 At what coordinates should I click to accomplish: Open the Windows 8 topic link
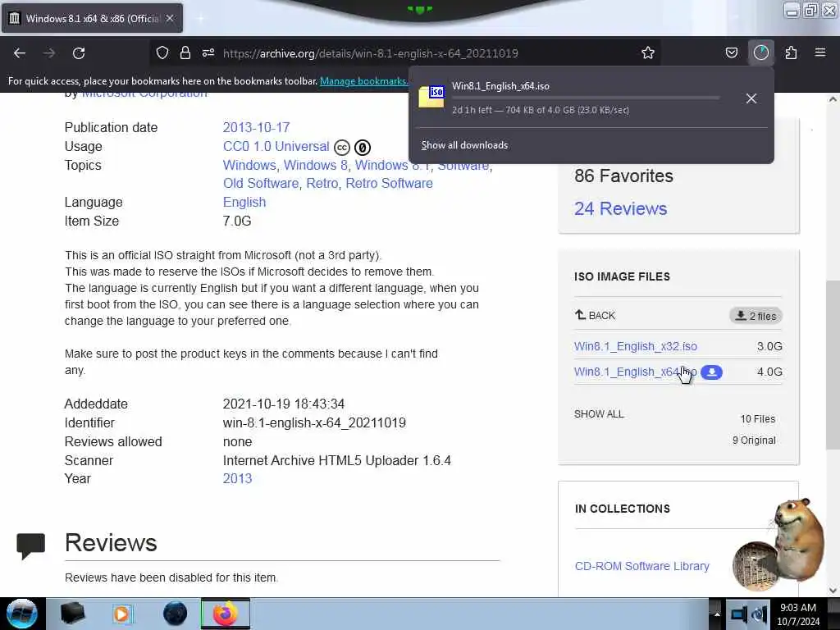point(316,165)
